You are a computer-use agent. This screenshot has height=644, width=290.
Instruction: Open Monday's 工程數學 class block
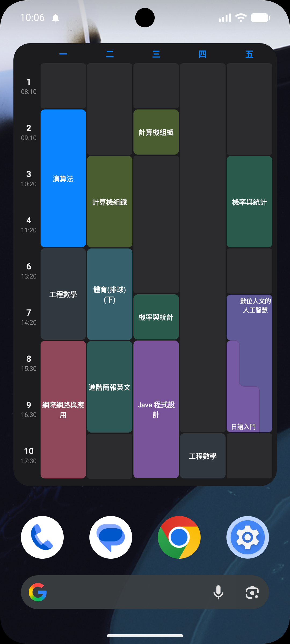click(x=63, y=294)
